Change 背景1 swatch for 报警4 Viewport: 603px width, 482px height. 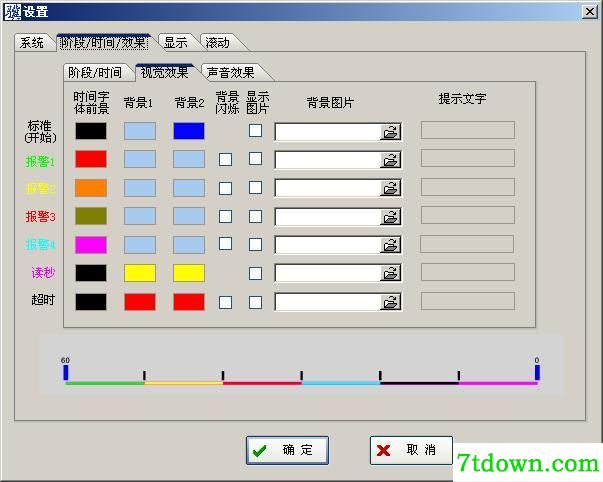140,245
